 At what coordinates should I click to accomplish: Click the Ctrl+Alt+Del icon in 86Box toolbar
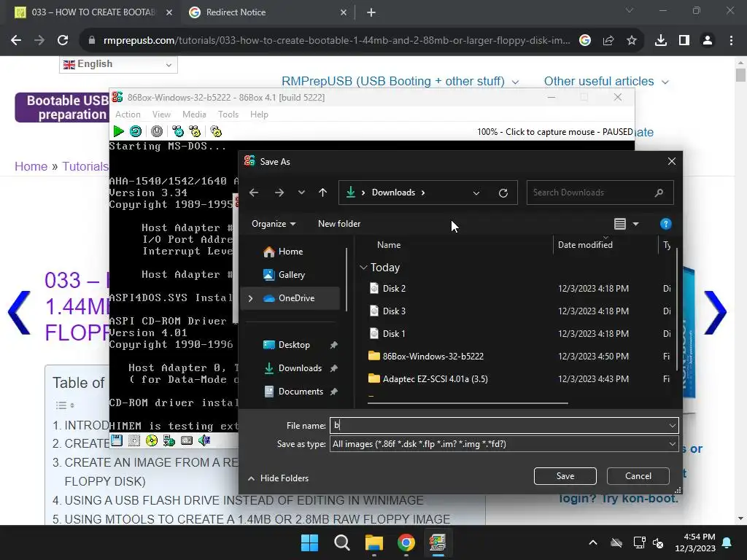pyautogui.click(x=178, y=131)
